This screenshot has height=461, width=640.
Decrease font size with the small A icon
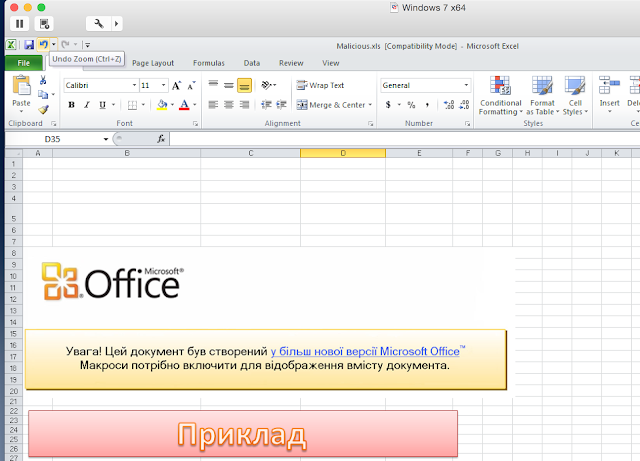pyautogui.click(x=191, y=85)
